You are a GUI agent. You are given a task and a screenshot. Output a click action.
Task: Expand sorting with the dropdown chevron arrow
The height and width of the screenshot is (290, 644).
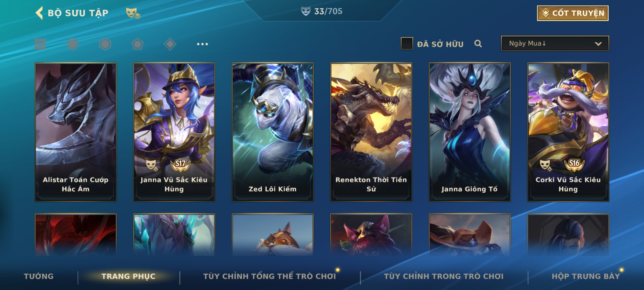(x=598, y=44)
